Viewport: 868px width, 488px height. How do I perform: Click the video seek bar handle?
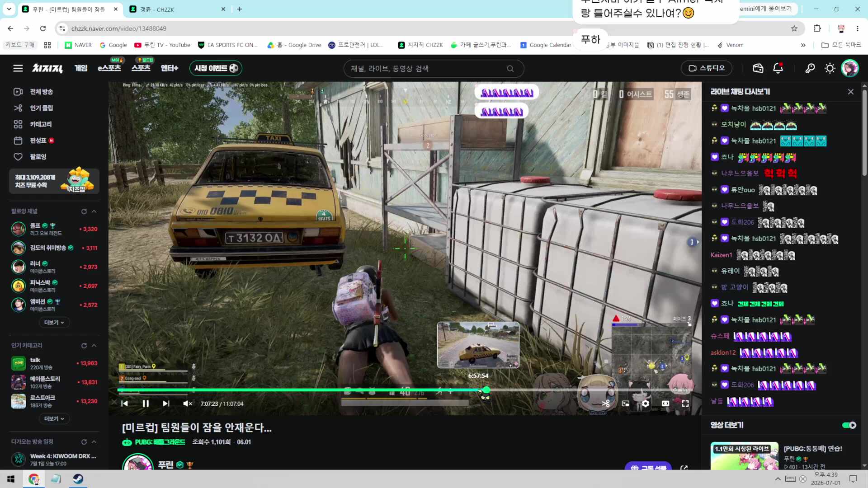pyautogui.click(x=486, y=390)
